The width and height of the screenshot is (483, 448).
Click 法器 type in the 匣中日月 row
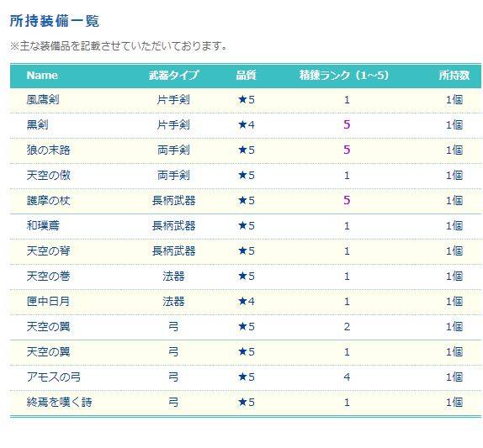click(x=173, y=302)
